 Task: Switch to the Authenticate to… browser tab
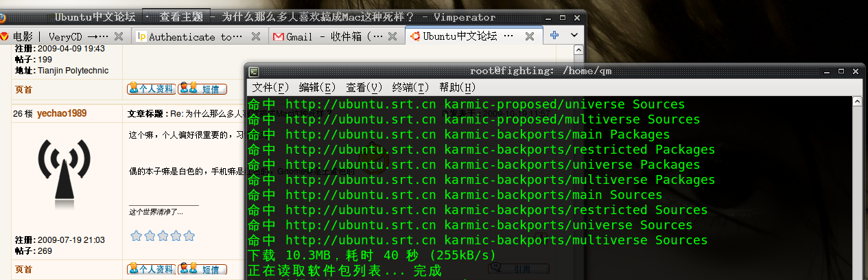198,36
